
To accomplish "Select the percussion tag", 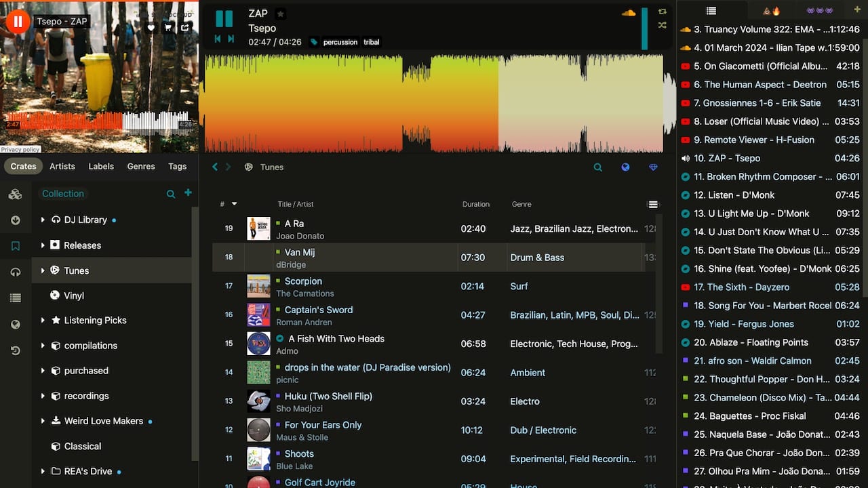I will [340, 42].
